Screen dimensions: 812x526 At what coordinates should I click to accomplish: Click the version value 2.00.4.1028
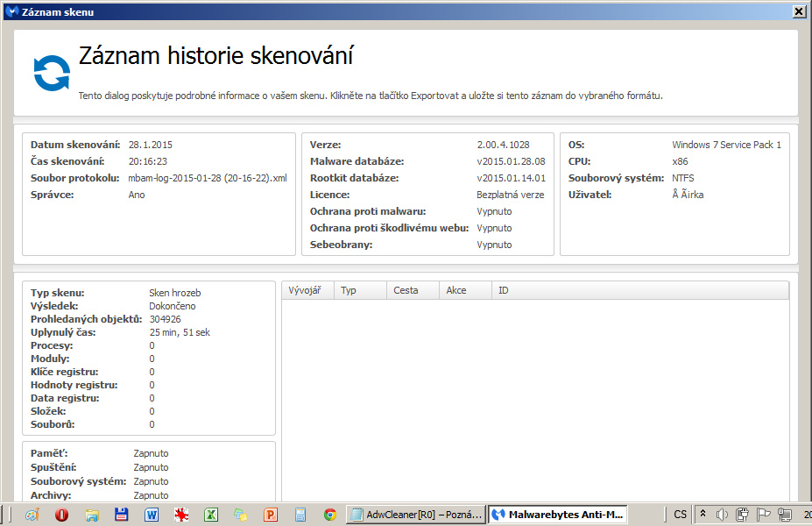(x=503, y=146)
